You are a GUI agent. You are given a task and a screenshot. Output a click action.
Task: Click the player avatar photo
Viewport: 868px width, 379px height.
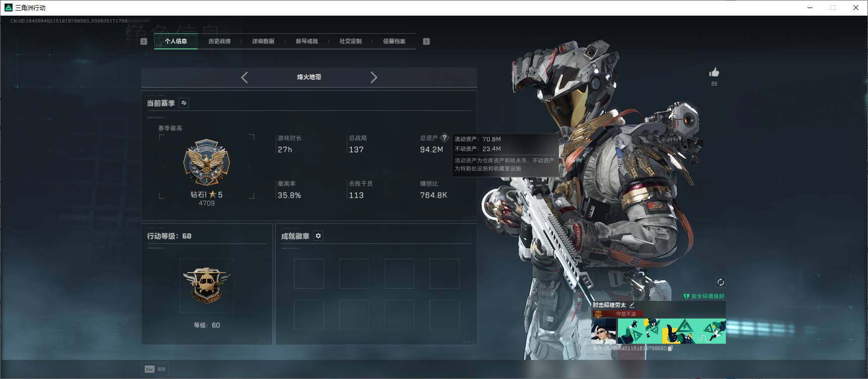point(604,331)
